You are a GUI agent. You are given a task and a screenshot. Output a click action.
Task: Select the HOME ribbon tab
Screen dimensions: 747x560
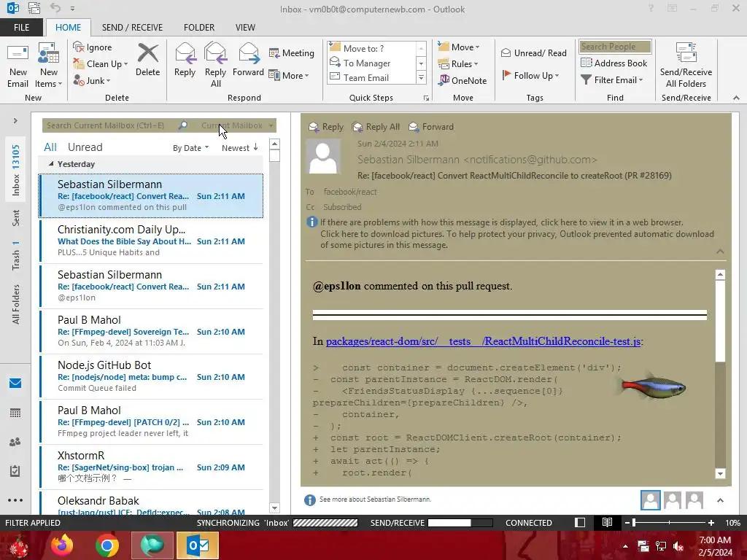coord(68,28)
